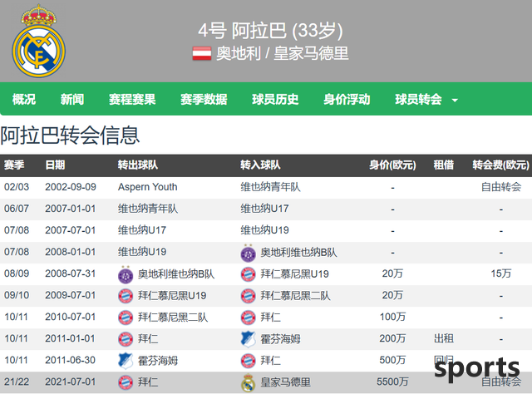Screen dimensions: 532x394
Task: Click the 阿拉巴转会信息 heading
Action: pyautogui.click(x=70, y=135)
